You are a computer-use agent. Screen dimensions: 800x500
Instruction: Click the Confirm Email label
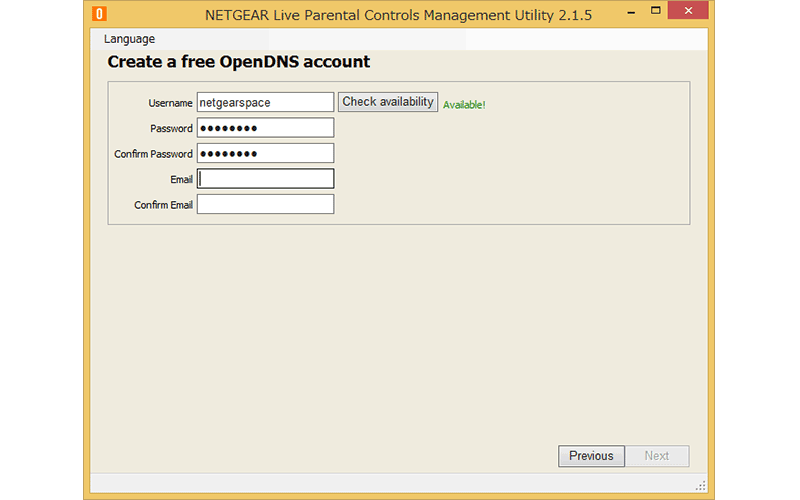(x=163, y=205)
